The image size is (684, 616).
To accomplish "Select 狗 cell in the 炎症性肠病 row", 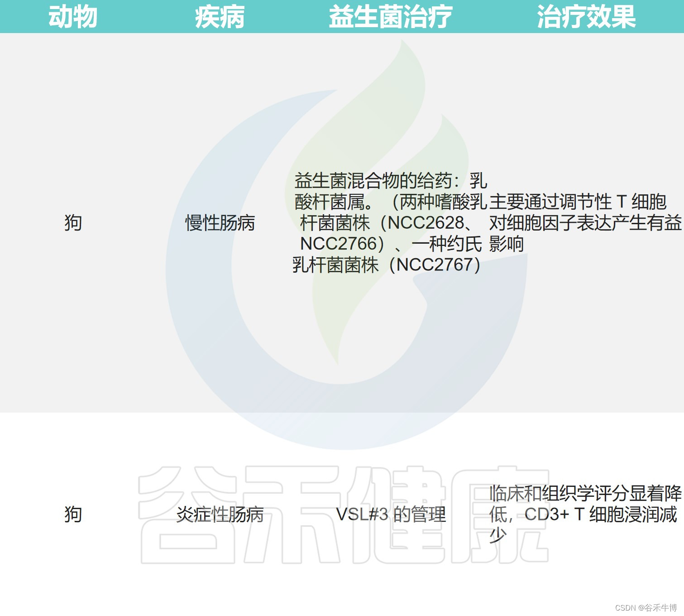I will click(73, 515).
